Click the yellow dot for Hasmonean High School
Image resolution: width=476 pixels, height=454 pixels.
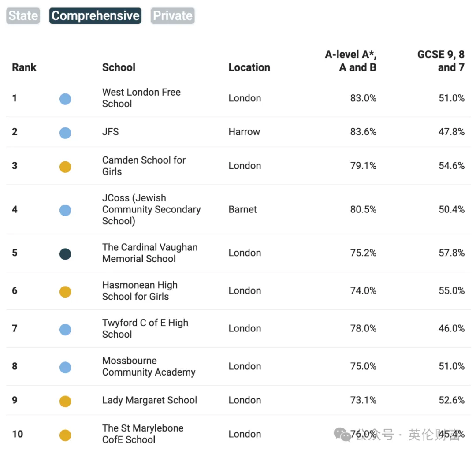[65, 291]
